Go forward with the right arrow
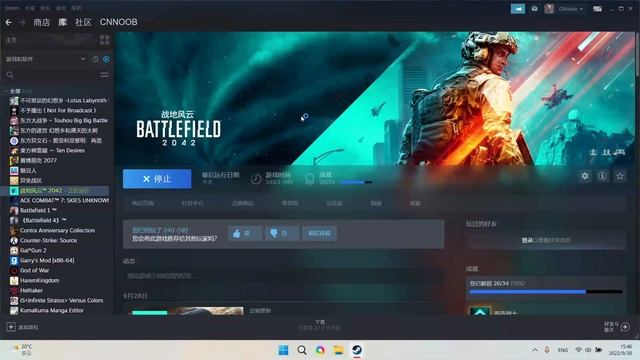This screenshot has height=360, width=640. click(x=22, y=22)
